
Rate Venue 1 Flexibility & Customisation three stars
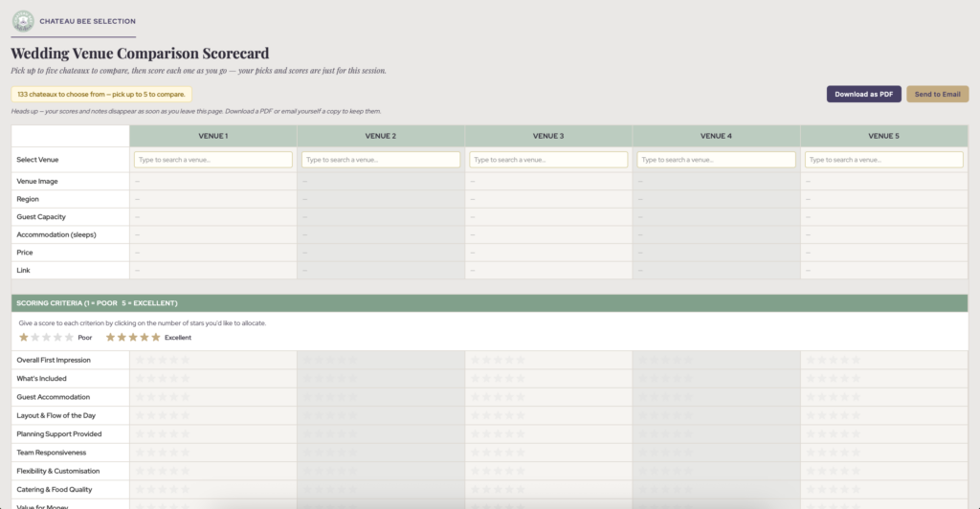tap(163, 471)
